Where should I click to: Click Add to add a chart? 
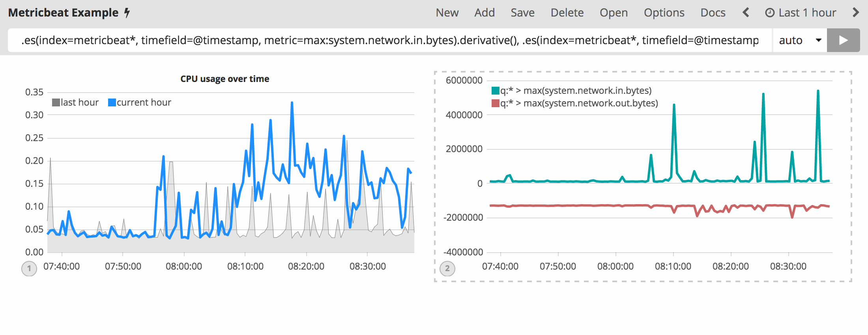[485, 13]
